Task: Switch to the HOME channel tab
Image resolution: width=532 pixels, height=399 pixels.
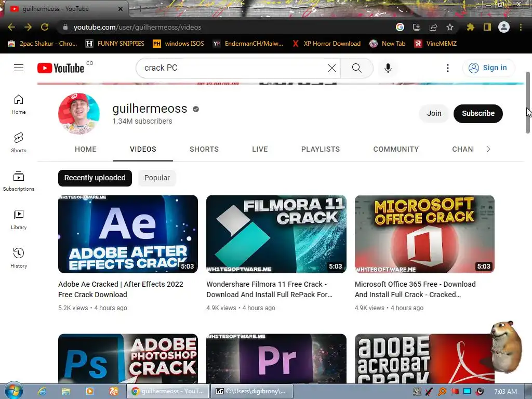Action: coord(86,149)
